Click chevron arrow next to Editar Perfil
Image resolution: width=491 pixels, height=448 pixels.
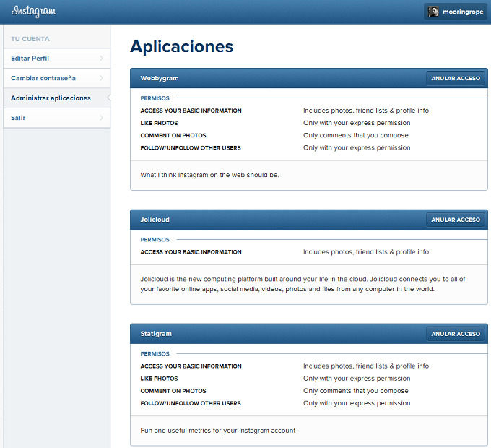point(101,58)
